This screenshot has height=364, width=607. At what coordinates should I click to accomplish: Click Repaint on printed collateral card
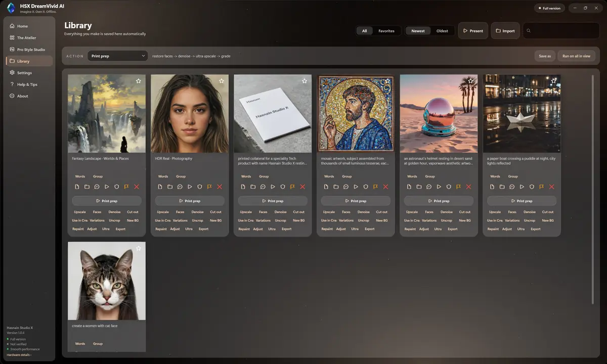pos(244,229)
